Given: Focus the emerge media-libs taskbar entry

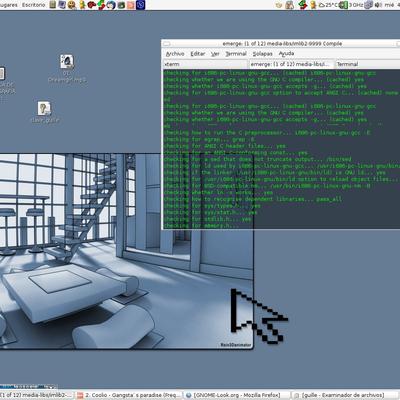Looking at the screenshot, I should [x=37, y=395].
